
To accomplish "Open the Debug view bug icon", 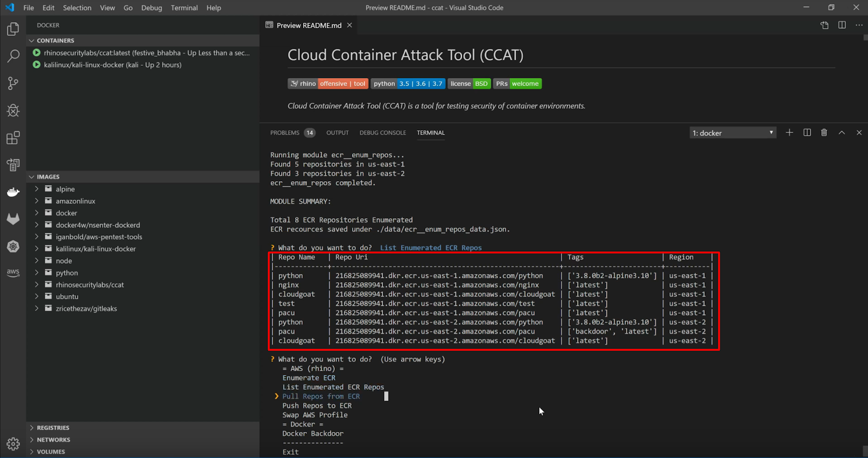I will coord(13,110).
